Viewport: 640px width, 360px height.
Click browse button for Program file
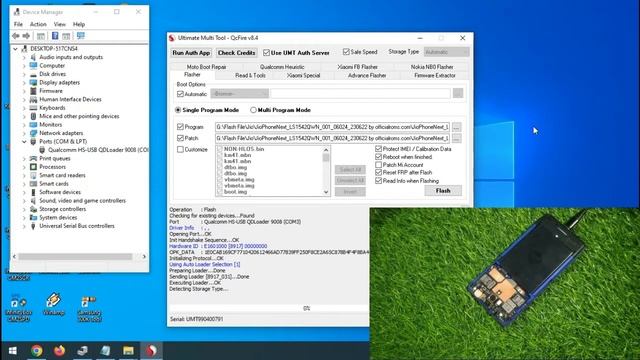tap(457, 127)
